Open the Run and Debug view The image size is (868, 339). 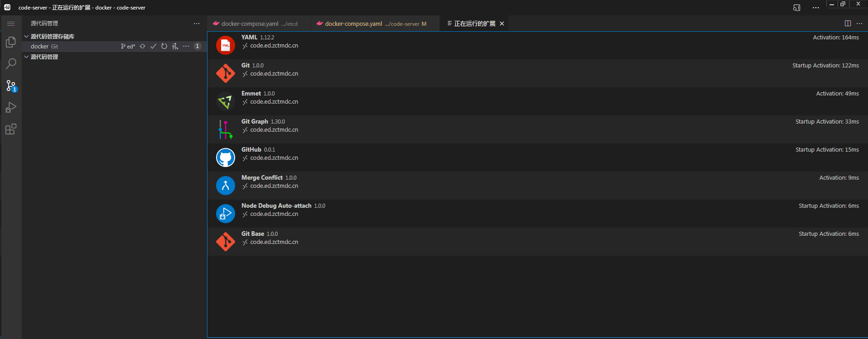(x=11, y=107)
